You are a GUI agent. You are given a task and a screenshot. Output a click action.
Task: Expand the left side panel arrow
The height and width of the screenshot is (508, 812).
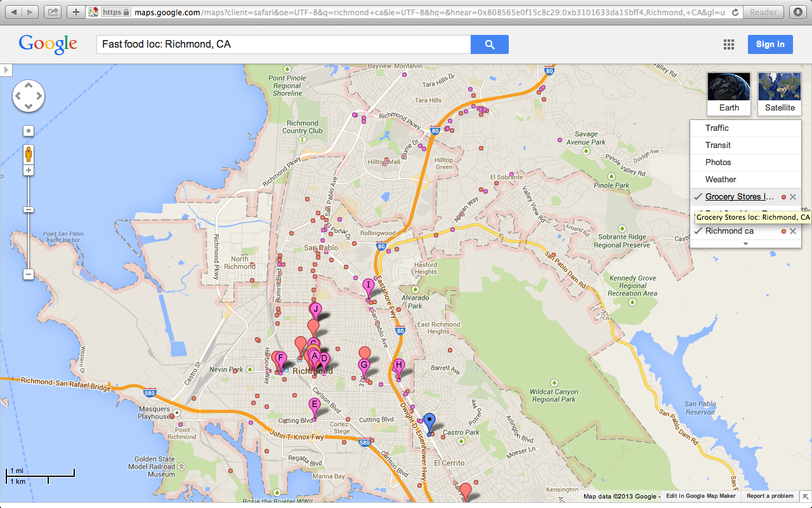[6, 69]
